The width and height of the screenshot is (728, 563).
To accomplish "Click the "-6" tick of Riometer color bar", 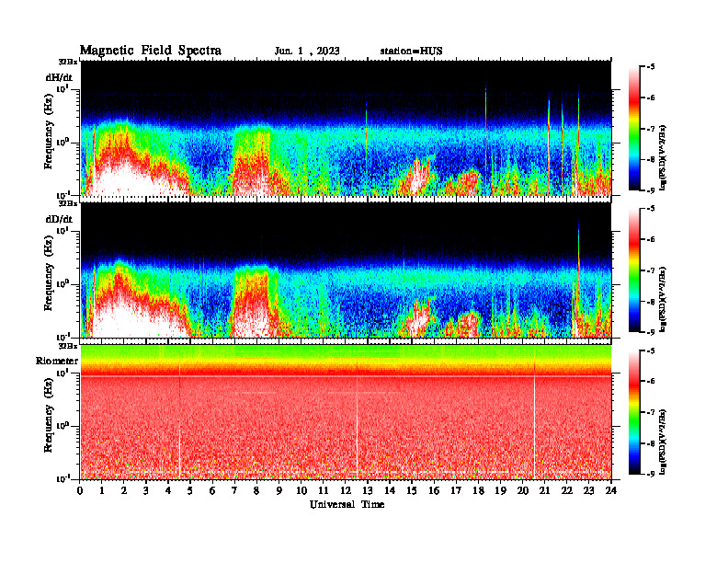I will click(650, 382).
